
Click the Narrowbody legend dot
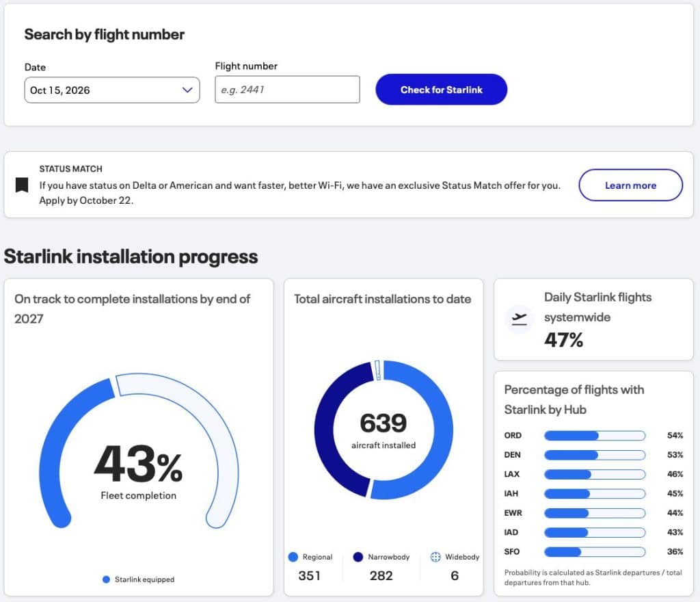point(358,557)
